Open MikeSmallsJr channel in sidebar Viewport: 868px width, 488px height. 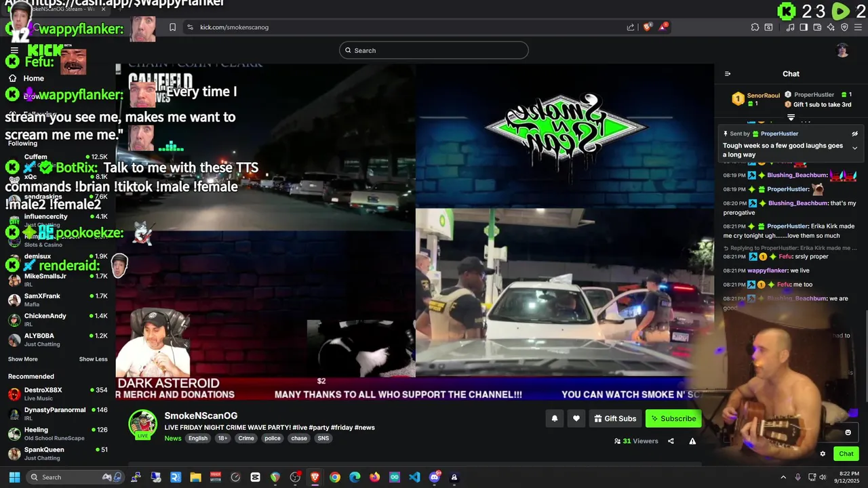tap(58, 280)
